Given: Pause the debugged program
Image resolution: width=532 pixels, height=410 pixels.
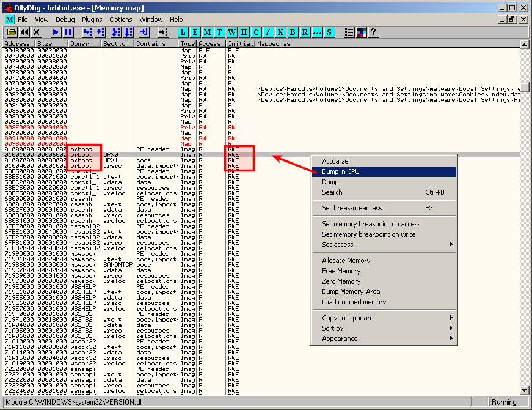Looking at the screenshot, I should (68, 32).
